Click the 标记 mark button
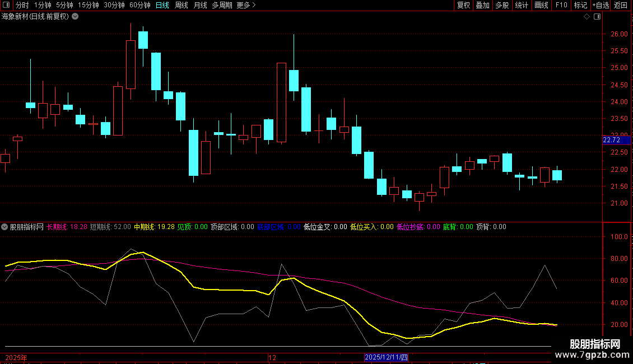 pos(580,5)
